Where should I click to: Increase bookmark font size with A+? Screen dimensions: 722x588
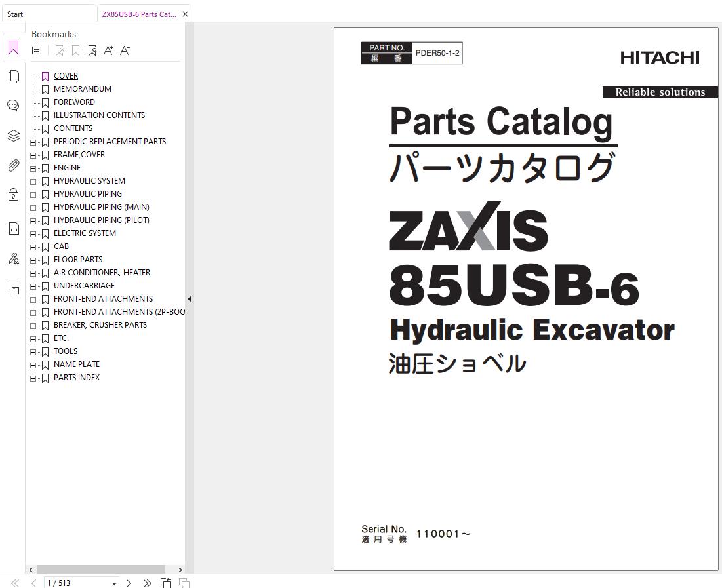coord(108,50)
